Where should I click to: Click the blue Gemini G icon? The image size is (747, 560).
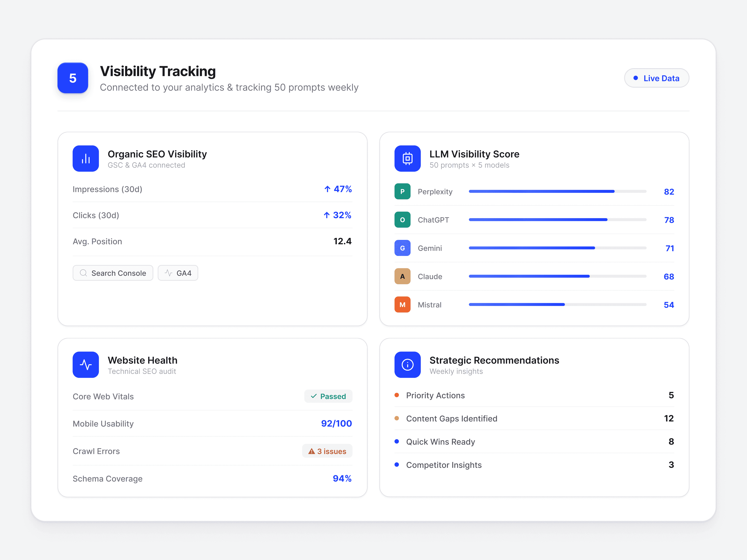click(402, 248)
